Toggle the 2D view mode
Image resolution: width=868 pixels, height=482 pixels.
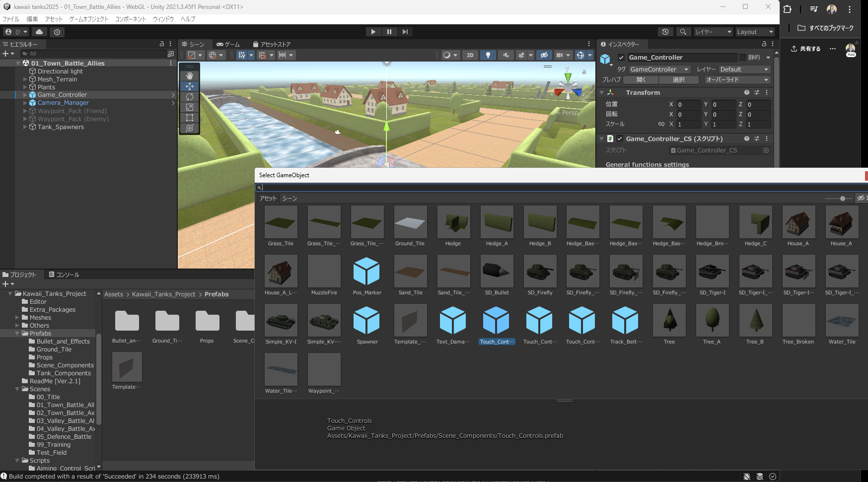(x=470, y=55)
